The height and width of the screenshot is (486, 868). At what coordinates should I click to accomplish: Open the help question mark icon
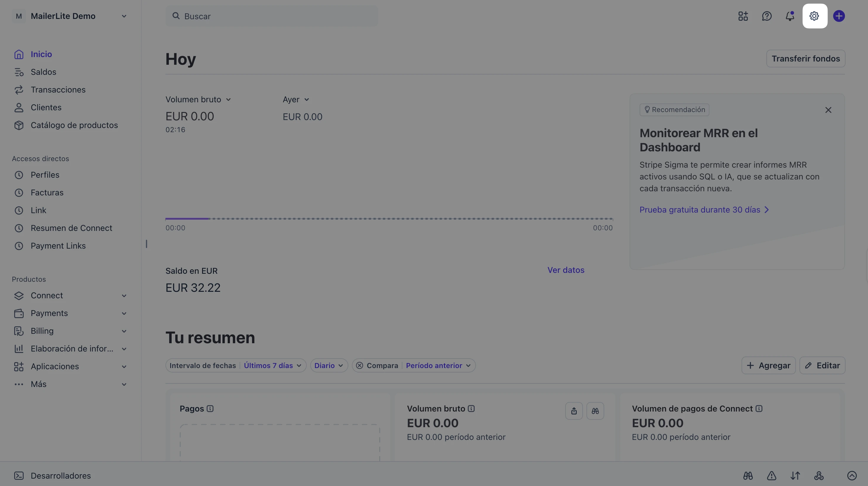pyautogui.click(x=767, y=16)
